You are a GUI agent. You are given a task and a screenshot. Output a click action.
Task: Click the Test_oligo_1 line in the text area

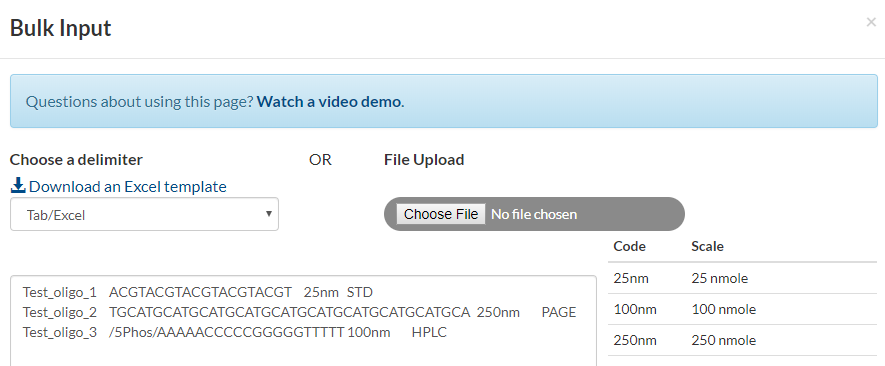click(x=198, y=293)
